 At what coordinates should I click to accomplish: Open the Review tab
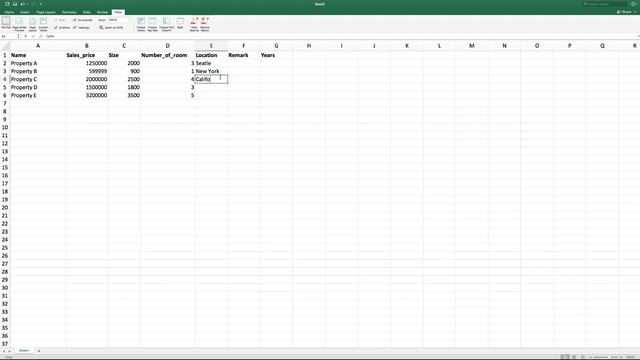[x=102, y=12]
